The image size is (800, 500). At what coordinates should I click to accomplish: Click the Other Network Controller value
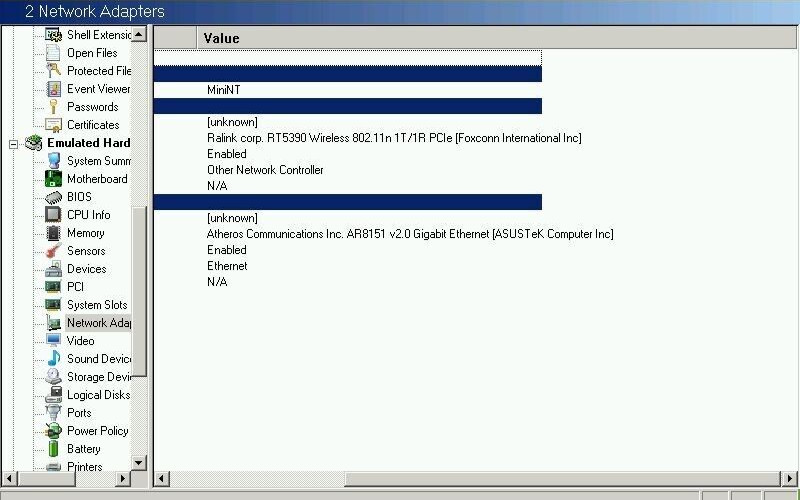click(265, 170)
